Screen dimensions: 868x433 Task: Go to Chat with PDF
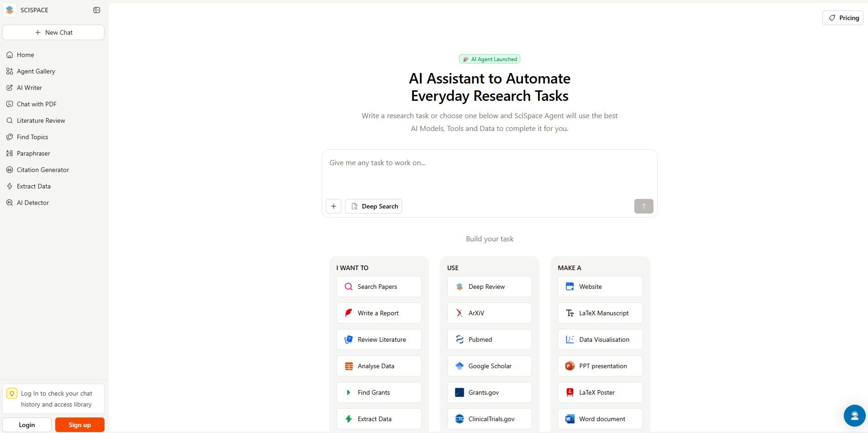(x=37, y=104)
